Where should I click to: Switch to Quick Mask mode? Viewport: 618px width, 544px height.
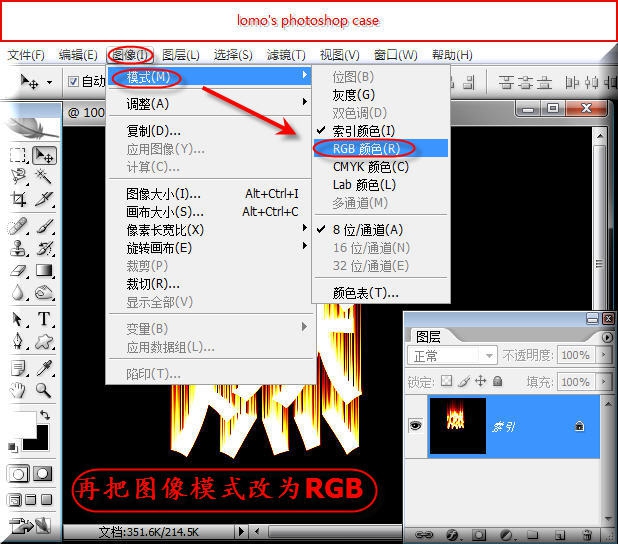pos(43,473)
